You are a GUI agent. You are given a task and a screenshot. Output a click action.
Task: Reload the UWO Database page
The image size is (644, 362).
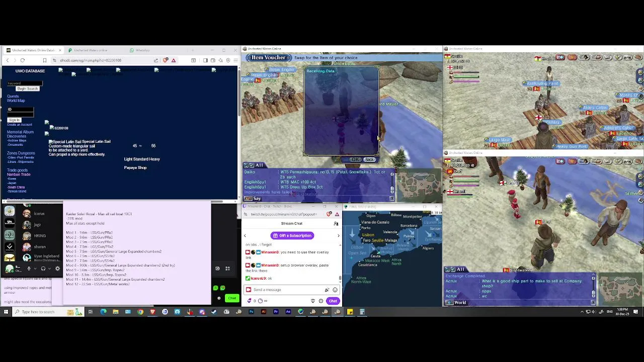click(x=23, y=60)
